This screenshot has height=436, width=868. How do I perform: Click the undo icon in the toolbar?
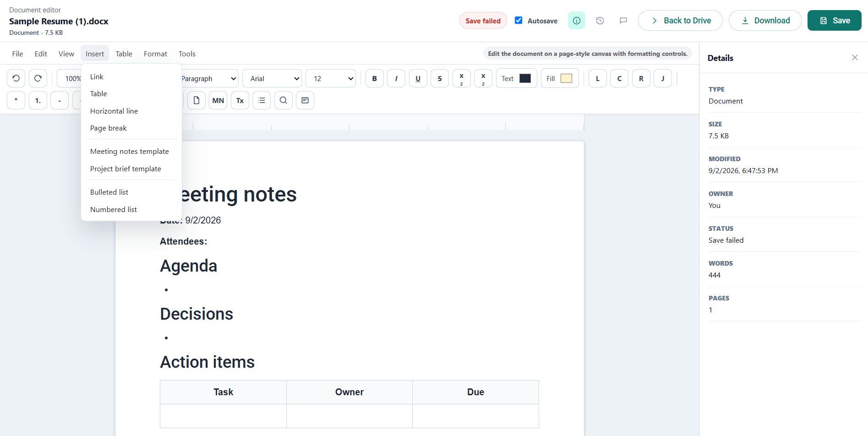pos(16,78)
